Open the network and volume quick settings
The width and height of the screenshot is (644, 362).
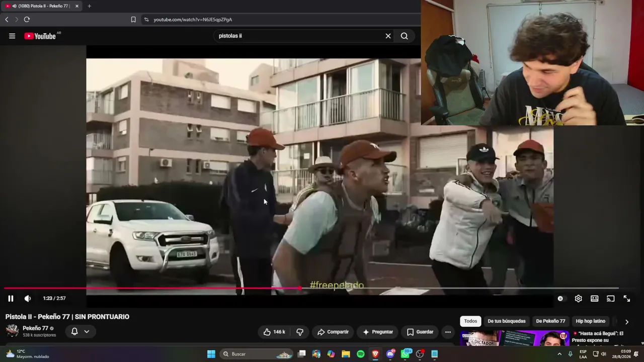point(600,354)
